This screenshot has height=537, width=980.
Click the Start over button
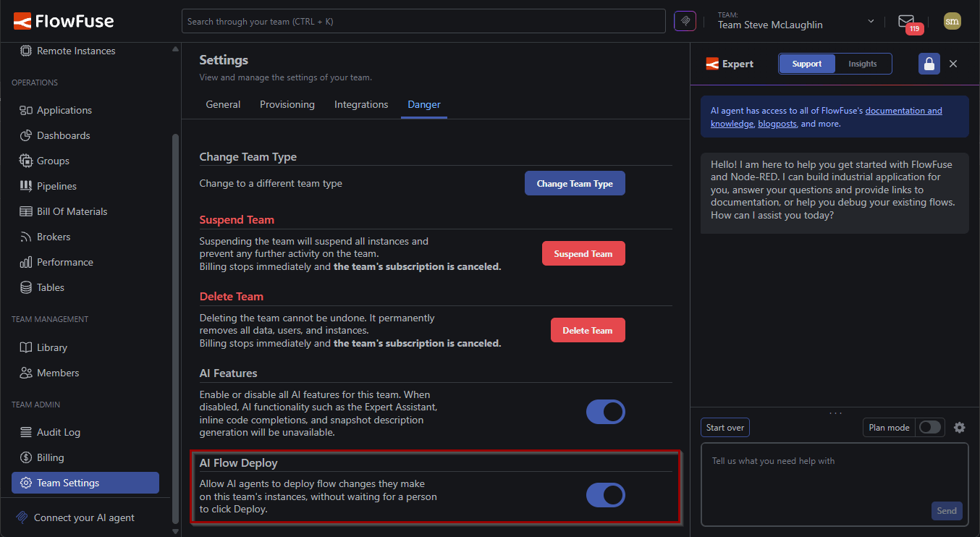(x=725, y=428)
